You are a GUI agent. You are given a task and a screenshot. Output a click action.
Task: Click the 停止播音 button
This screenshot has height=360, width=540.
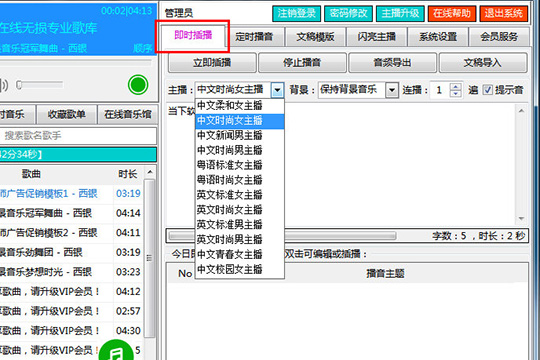(x=302, y=63)
